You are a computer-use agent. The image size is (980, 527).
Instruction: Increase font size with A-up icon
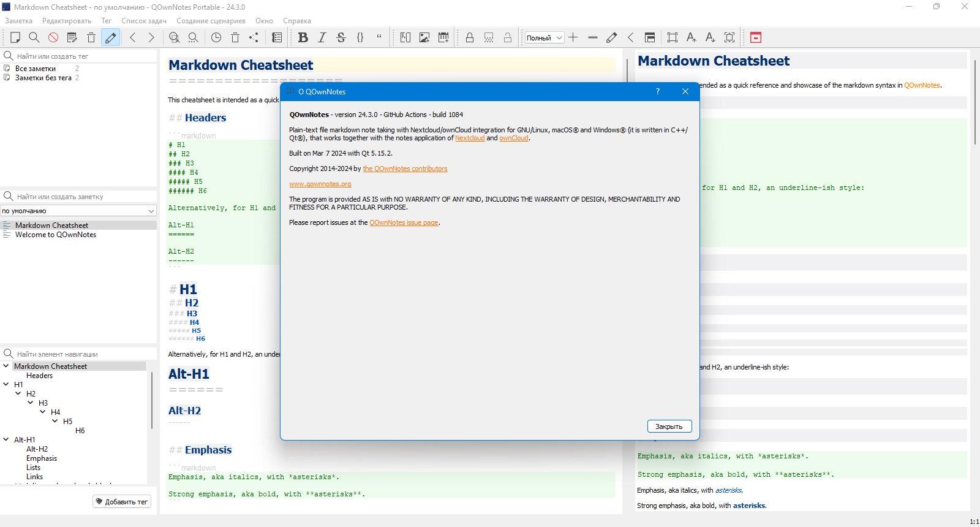692,37
